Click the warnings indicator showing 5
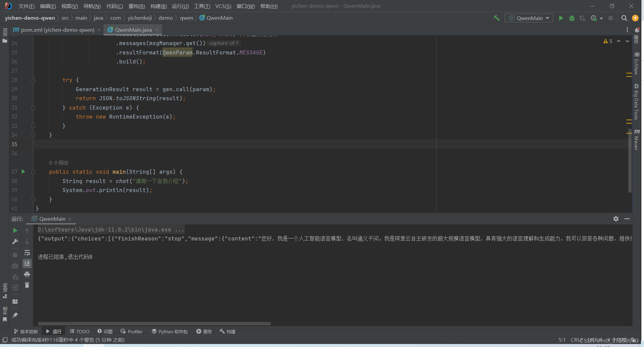 pos(608,41)
